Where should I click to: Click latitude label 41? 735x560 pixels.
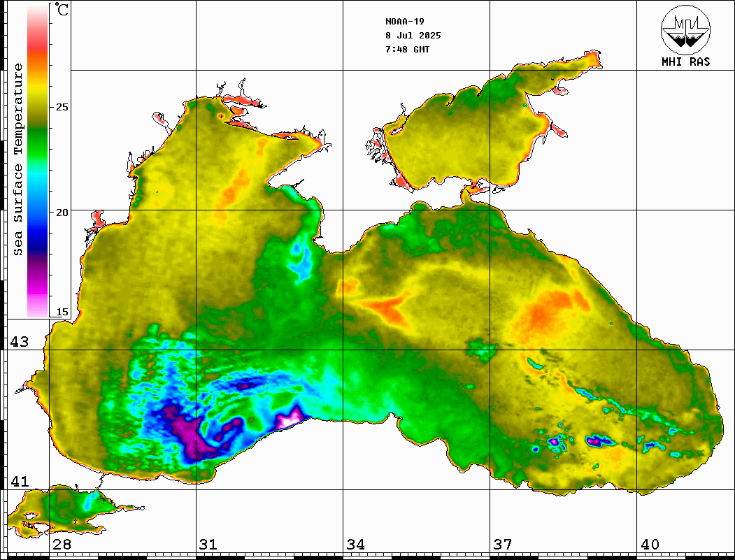19,482
